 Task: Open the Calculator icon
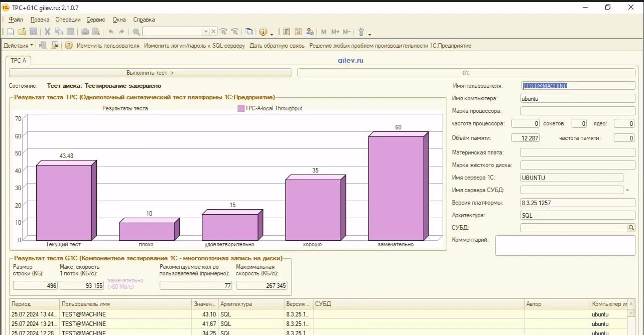(287, 32)
